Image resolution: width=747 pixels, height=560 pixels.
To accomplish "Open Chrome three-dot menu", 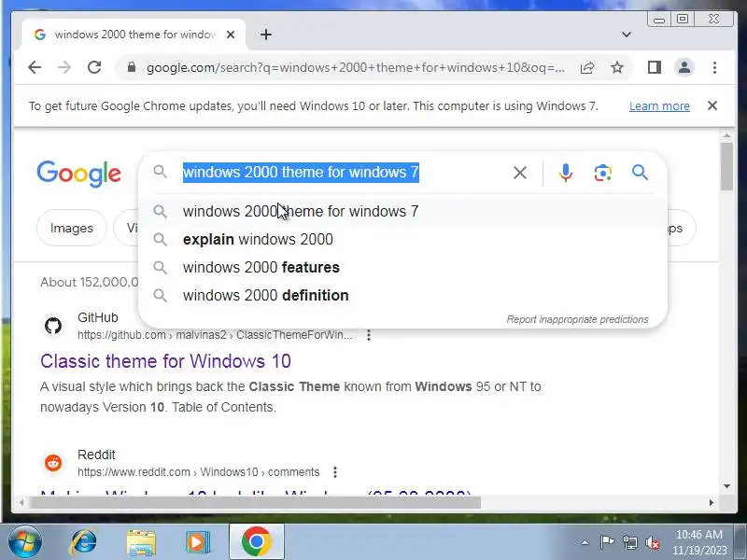I will click(714, 67).
